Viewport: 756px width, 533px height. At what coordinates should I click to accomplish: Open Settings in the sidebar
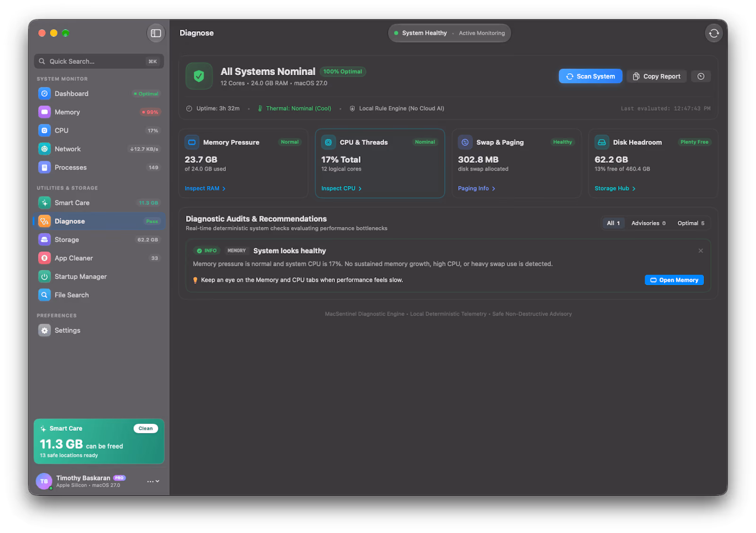pos(99,331)
